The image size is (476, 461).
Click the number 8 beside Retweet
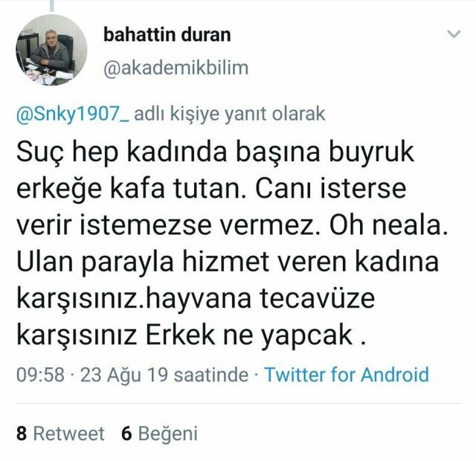22,433
